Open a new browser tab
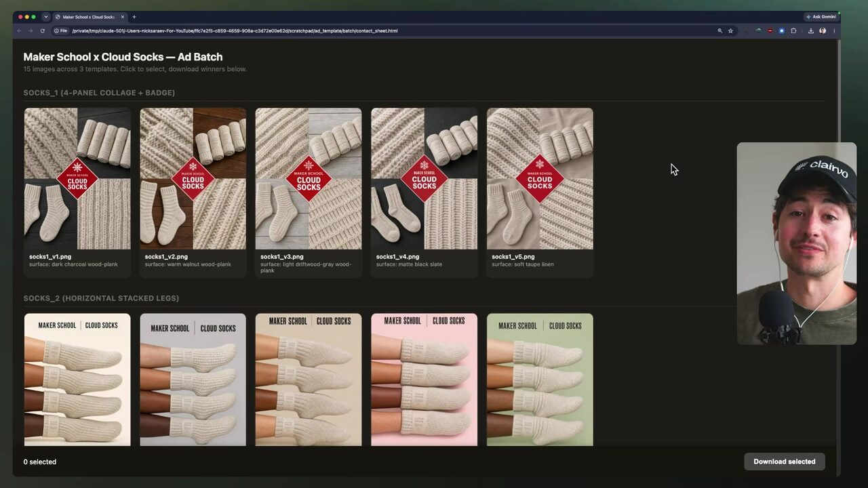Screen dimensions: 868x488 [x=134, y=17]
